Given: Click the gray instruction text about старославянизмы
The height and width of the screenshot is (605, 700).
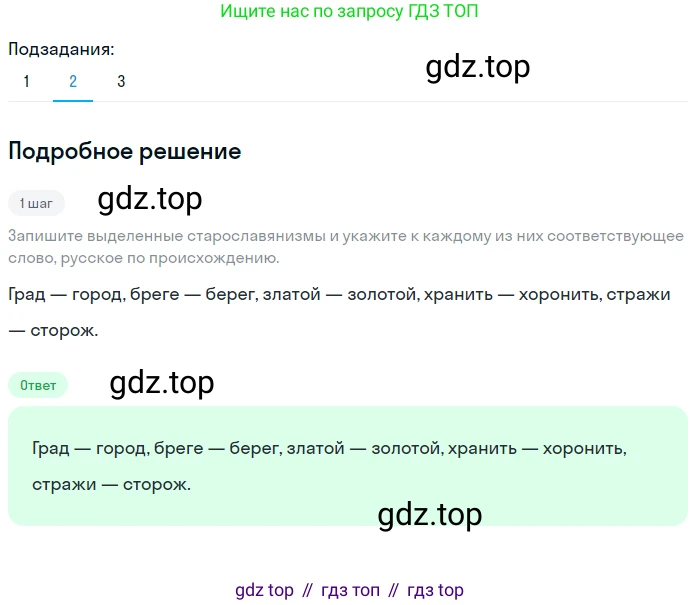Looking at the screenshot, I should 345,247.
